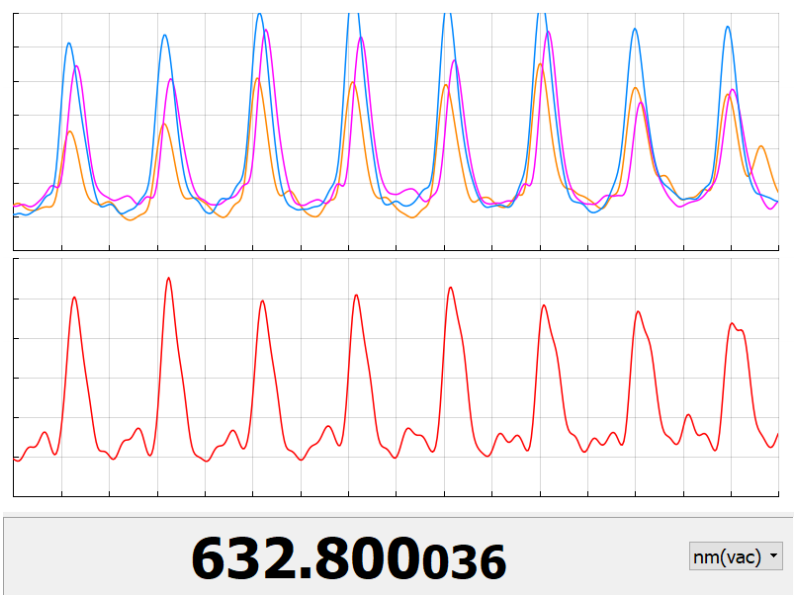The width and height of the screenshot is (798, 599).
Task: Click the 632.800 large wavelength digits
Action: click(304, 558)
